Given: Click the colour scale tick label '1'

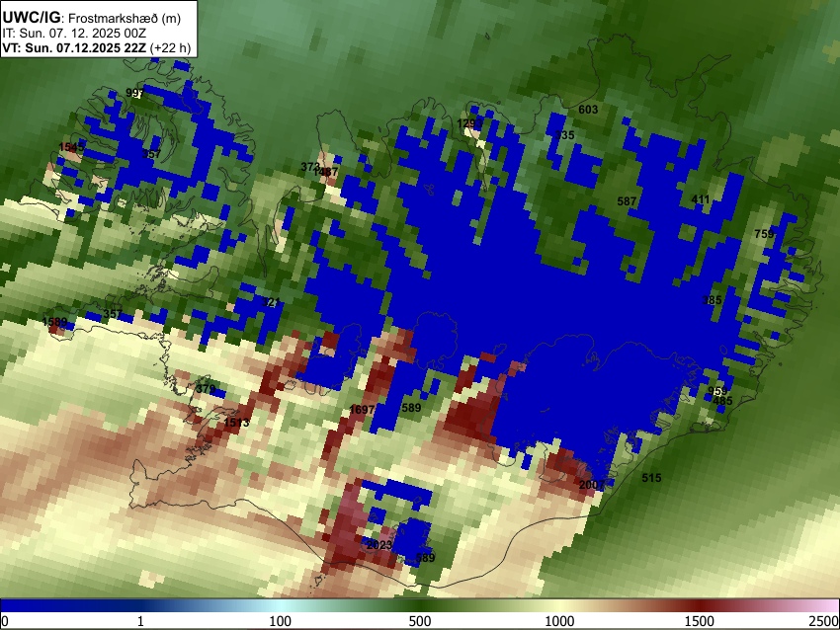Looking at the screenshot, I should tap(140, 621).
